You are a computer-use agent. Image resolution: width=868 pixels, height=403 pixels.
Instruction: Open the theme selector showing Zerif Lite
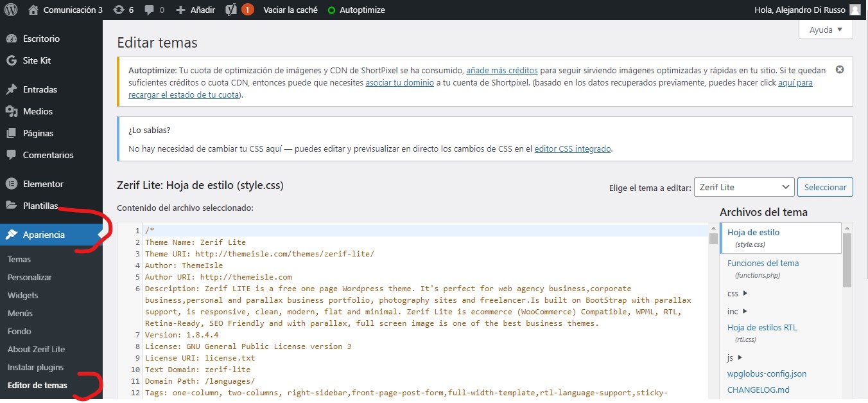point(744,187)
